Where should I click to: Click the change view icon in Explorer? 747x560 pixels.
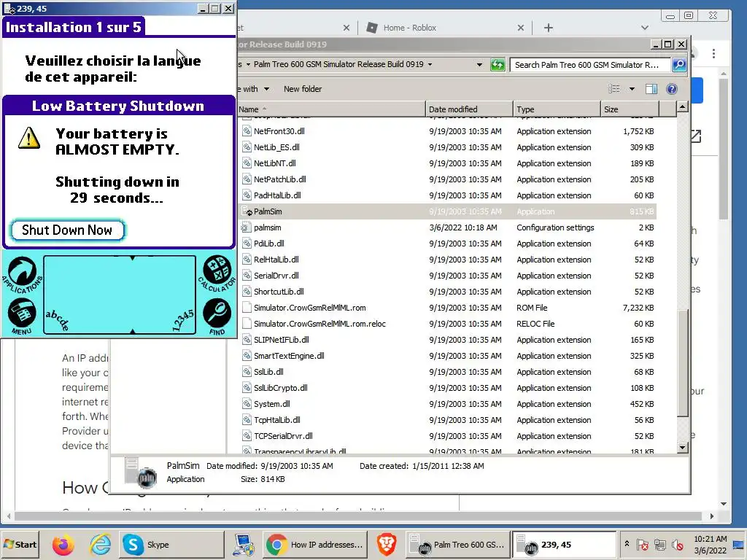pyautogui.click(x=614, y=88)
